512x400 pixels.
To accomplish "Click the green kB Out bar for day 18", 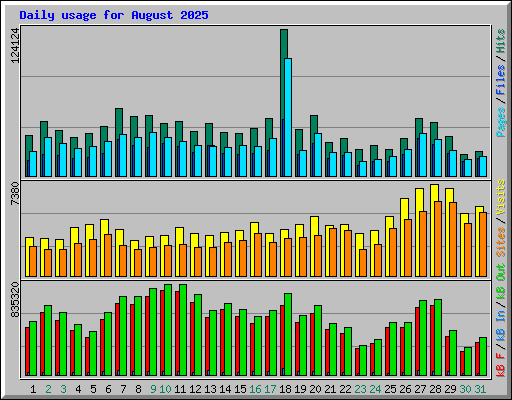I will point(288,334).
